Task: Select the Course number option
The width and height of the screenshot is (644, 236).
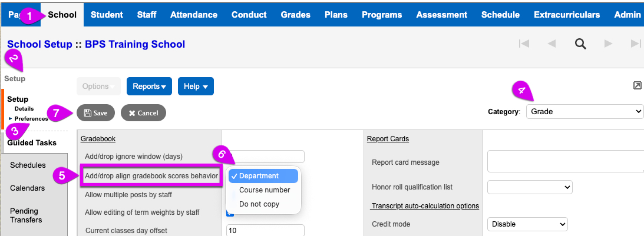Action: coord(264,190)
